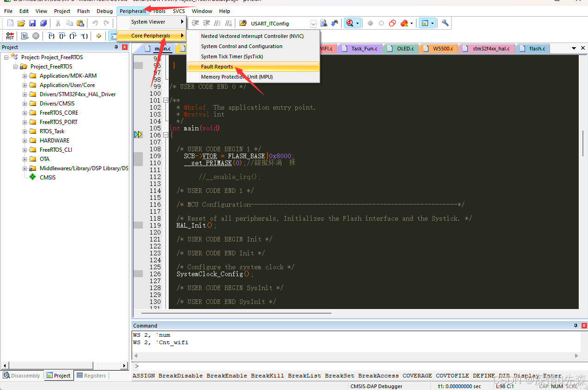Indent the selected lines using toolbar icon

tap(196, 23)
